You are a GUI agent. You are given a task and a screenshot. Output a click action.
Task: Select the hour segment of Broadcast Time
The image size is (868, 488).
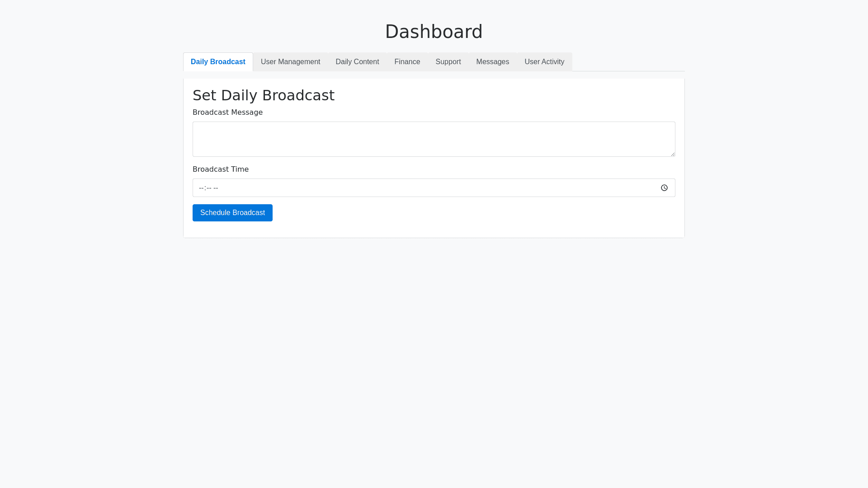point(201,188)
